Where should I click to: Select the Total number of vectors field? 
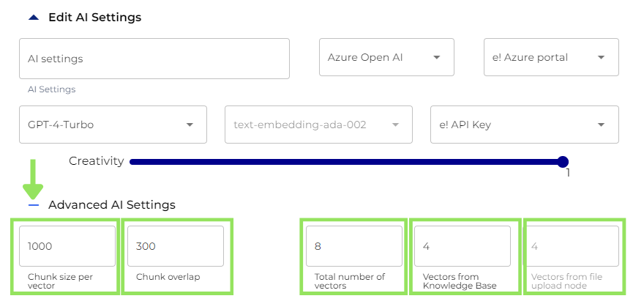click(x=354, y=246)
